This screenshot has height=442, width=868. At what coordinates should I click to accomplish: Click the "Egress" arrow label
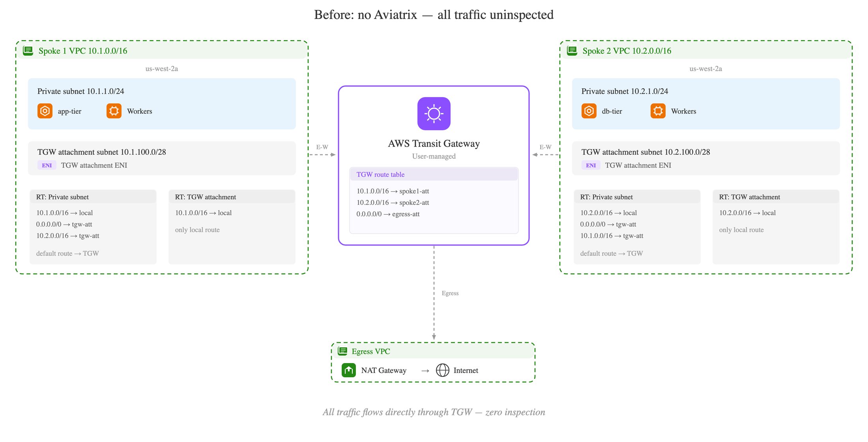click(x=450, y=293)
